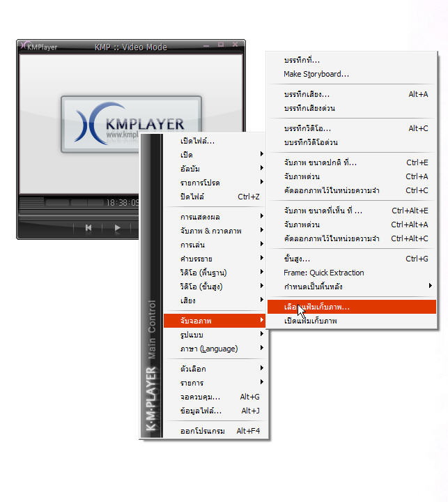This screenshot has width=448, height=502.
Task: Click the KMPlayer logo in title bar
Action: [x=39, y=47]
